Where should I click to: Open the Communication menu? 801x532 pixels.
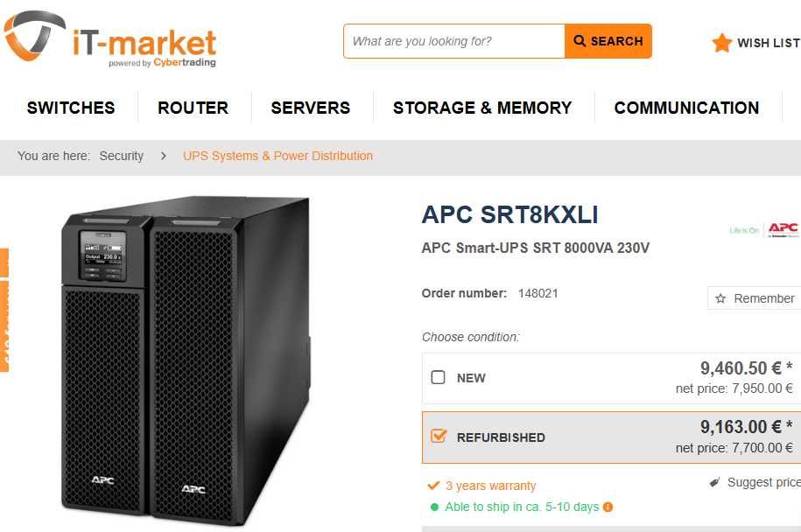(686, 108)
